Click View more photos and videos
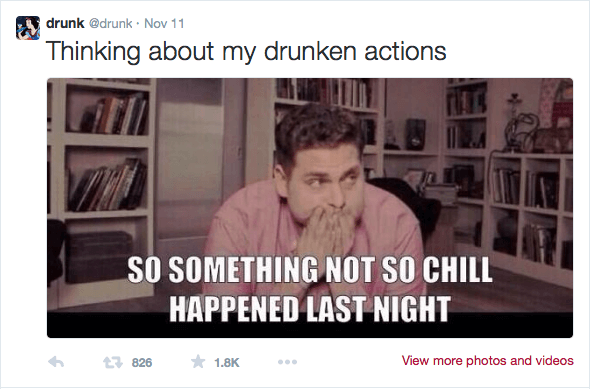Image resolution: width=590 pixels, height=389 pixels. 487,360
